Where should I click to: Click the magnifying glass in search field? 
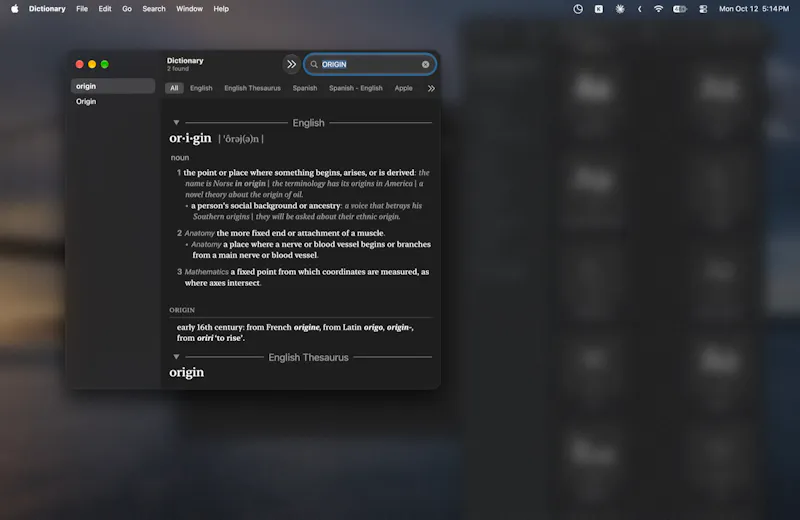(314, 64)
